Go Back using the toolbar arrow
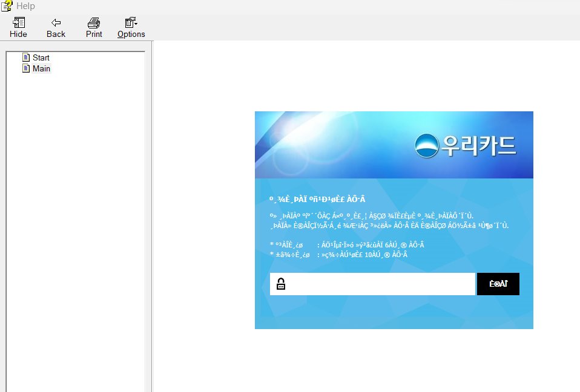Screen dimensions: 580x392 coord(56,28)
